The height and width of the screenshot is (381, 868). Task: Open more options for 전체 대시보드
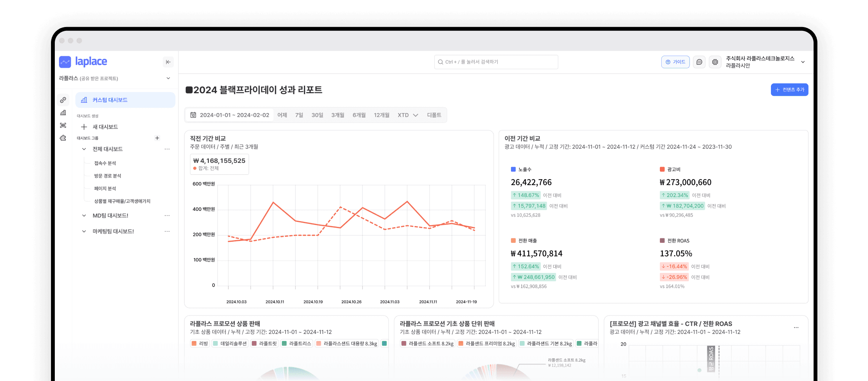click(167, 149)
